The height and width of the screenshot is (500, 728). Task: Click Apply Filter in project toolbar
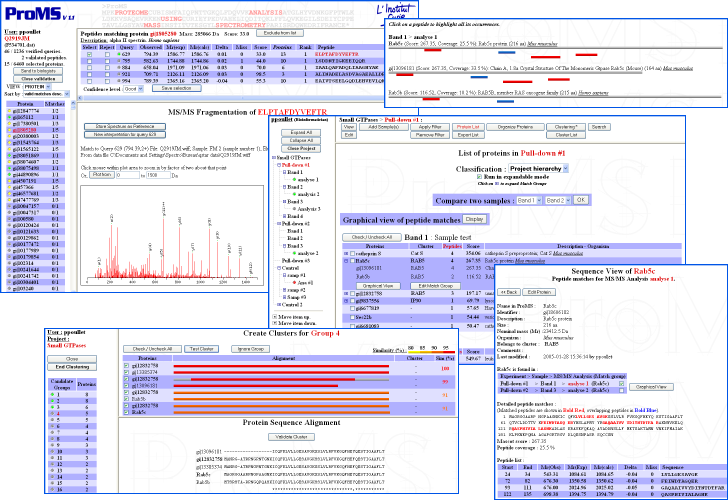(x=430, y=127)
